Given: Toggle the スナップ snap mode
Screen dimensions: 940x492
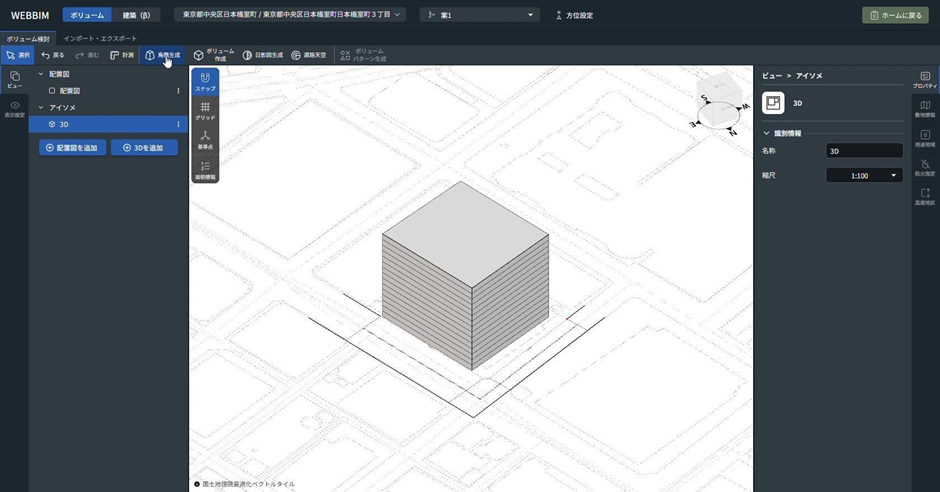Looking at the screenshot, I should coord(205,82).
